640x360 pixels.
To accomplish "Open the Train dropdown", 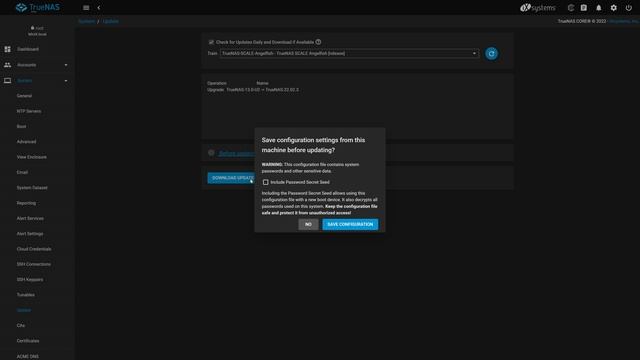I will click(x=349, y=53).
